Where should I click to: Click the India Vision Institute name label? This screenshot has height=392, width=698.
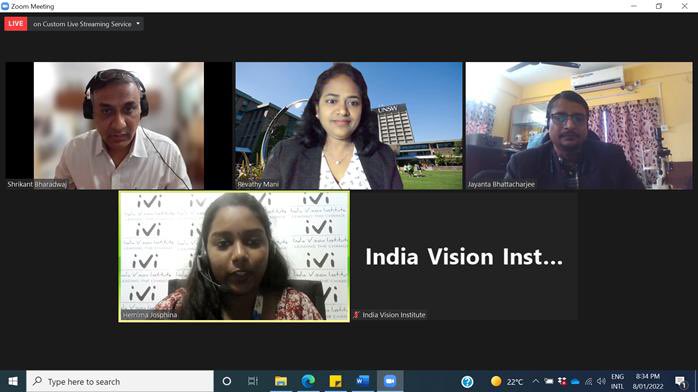(x=394, y=315)
